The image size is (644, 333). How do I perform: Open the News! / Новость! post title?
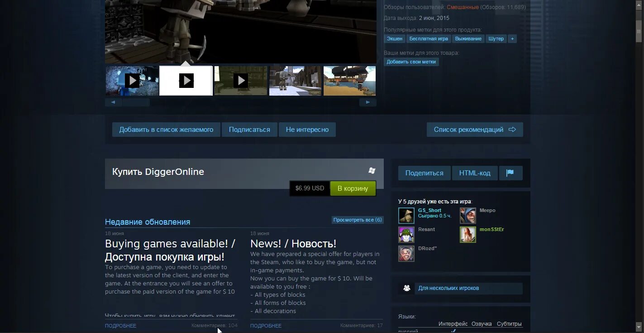[293, 244]
